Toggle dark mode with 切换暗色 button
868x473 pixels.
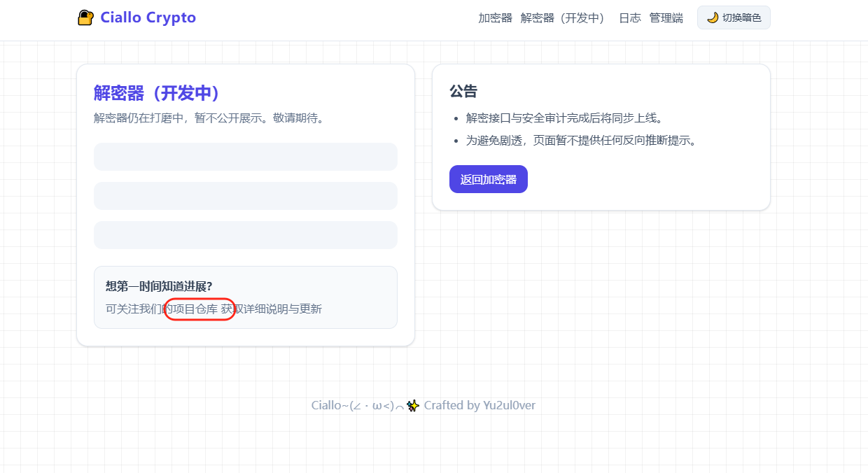click(734, 17)
